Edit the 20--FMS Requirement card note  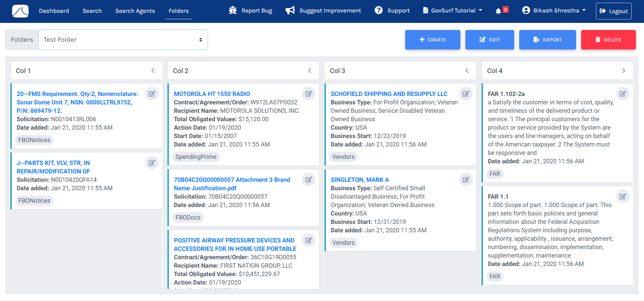pos(152,94)
